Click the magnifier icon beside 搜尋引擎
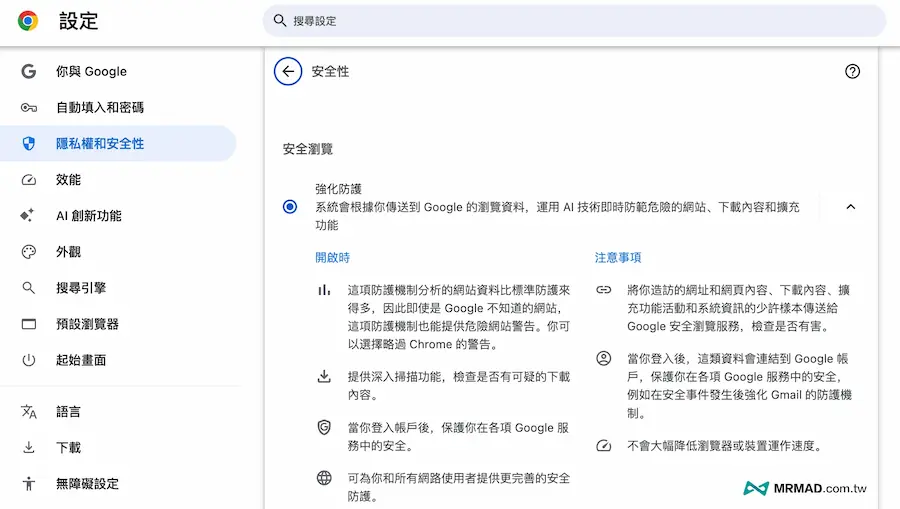The height and width of the screenshot is (509, 900). [29, 288]
